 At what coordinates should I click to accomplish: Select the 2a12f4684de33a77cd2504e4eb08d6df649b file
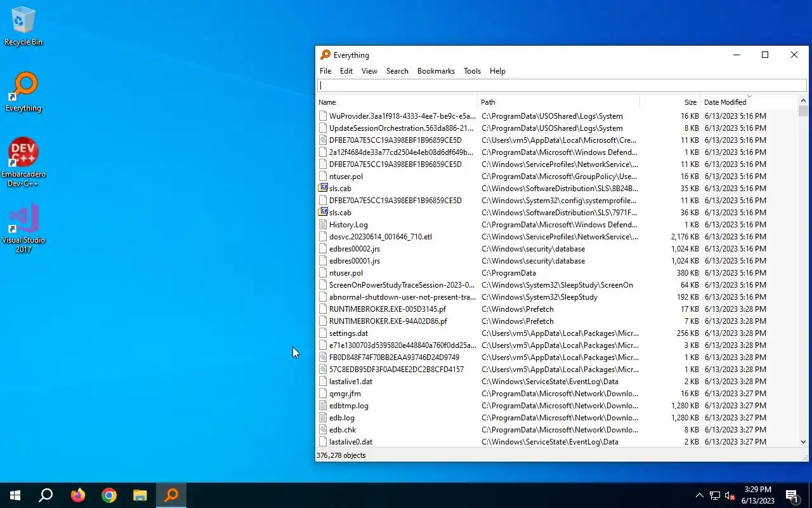[557, 152]
